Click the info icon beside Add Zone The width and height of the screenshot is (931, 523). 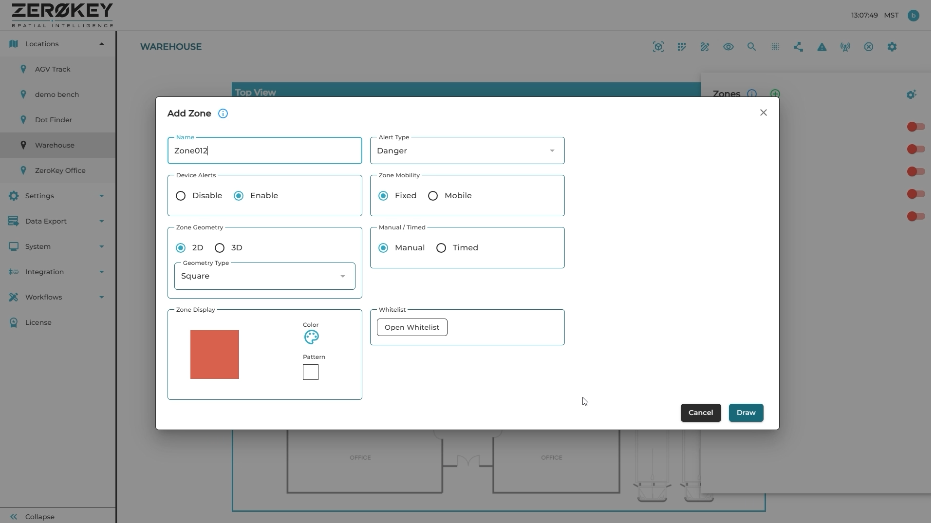click(223, 113)
